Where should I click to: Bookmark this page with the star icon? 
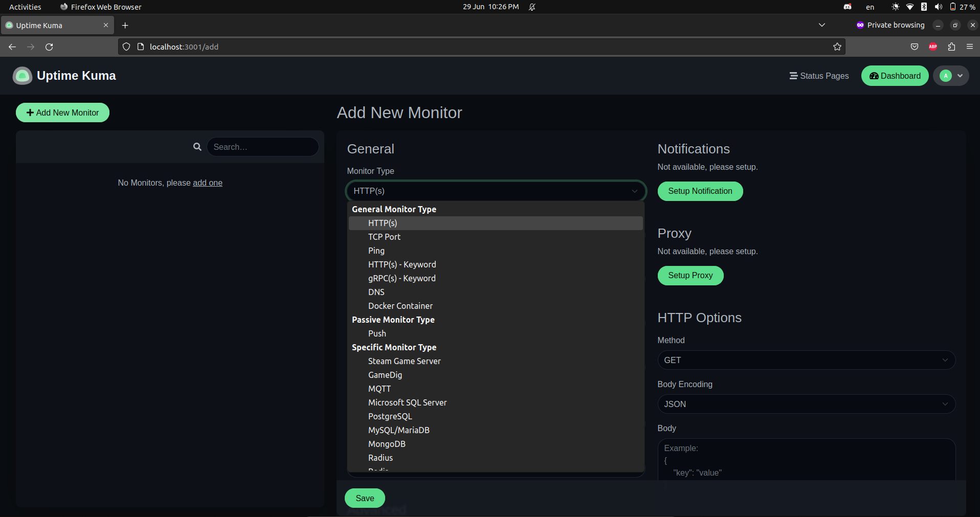[x=837, y=47]
